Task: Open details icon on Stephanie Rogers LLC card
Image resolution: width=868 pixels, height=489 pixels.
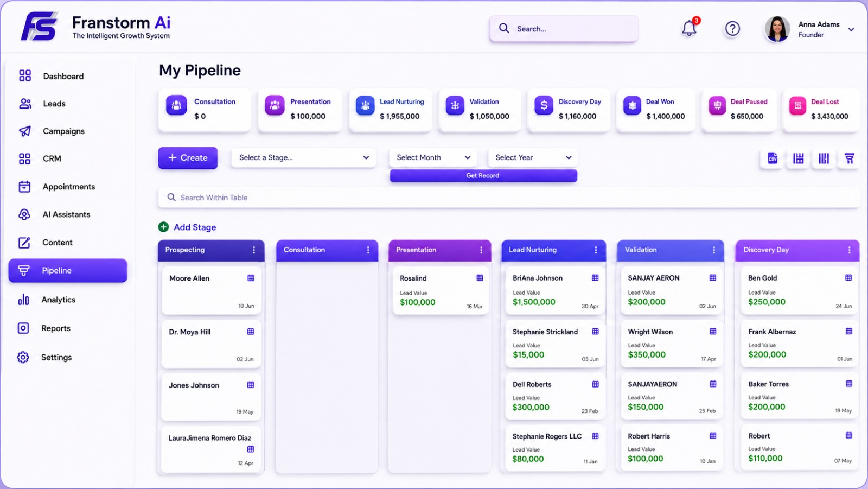Action: (x=595, y=436)
